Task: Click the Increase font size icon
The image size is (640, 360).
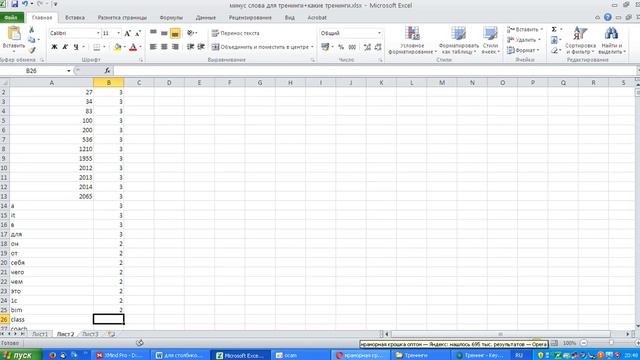Action: point(127,33)
